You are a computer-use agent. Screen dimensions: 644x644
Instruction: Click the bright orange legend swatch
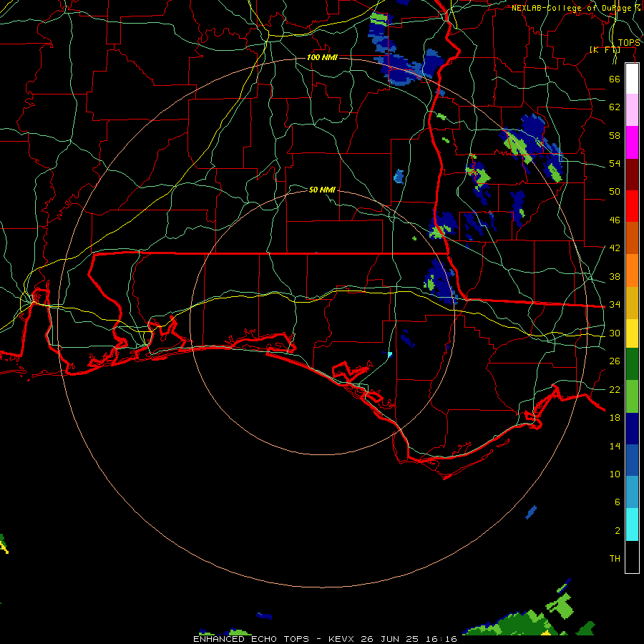[x=632, y=270]
